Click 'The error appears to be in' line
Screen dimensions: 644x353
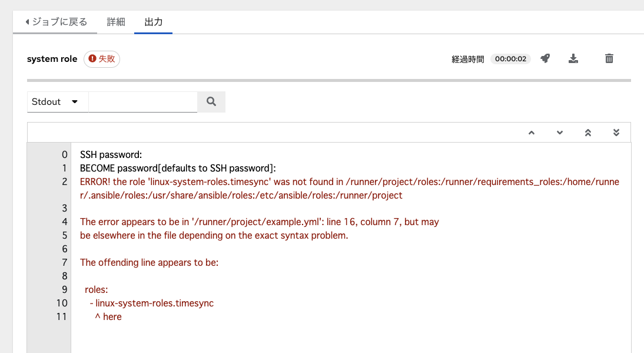pos(260,222)
